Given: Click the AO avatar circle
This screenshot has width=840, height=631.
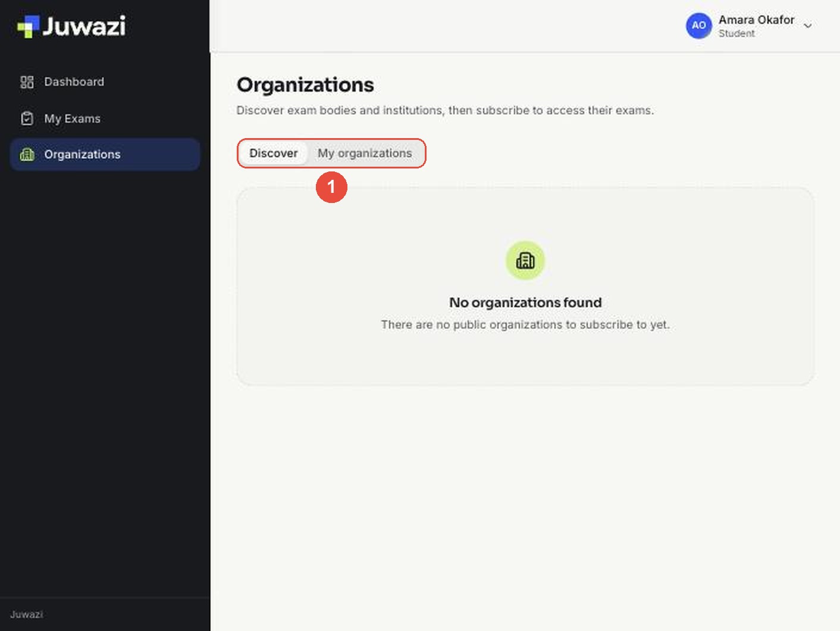Looking at the screenshot, I should pyautogui.click(x=698, y=26).
